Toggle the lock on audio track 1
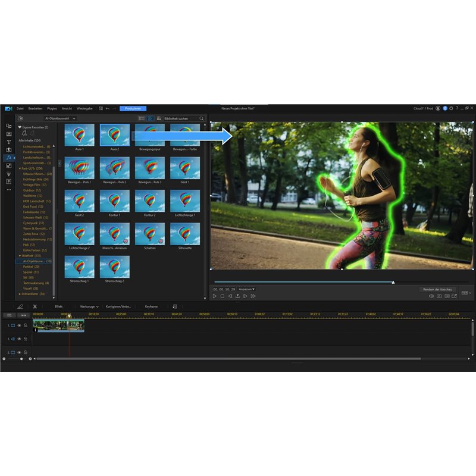 (26, 339)
